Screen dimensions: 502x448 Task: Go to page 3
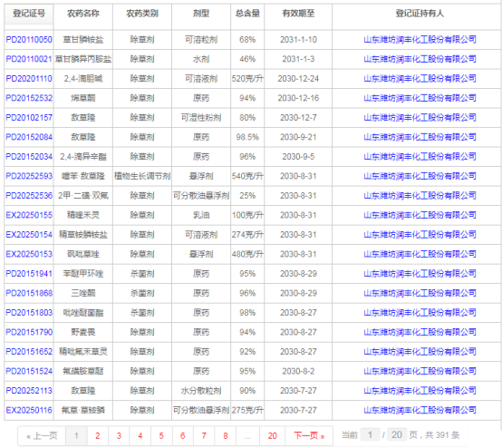[x=119, y=436]
